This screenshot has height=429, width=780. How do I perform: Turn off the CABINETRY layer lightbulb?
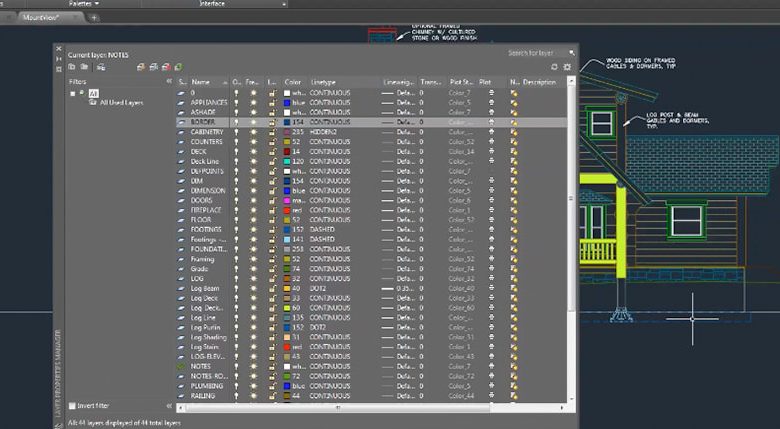click(237, 131)
